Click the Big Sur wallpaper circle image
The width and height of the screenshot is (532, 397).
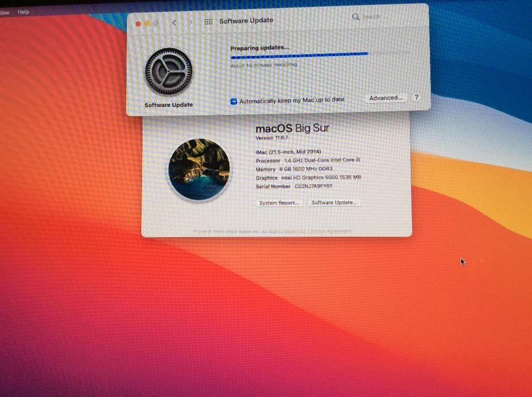[199, 170]
